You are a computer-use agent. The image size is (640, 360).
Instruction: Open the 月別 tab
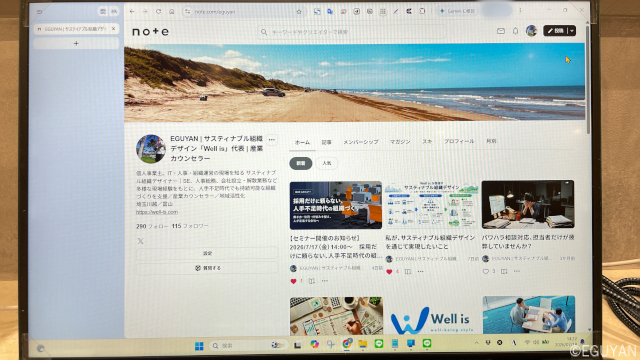pyautogui.click(x=491, y=141)
